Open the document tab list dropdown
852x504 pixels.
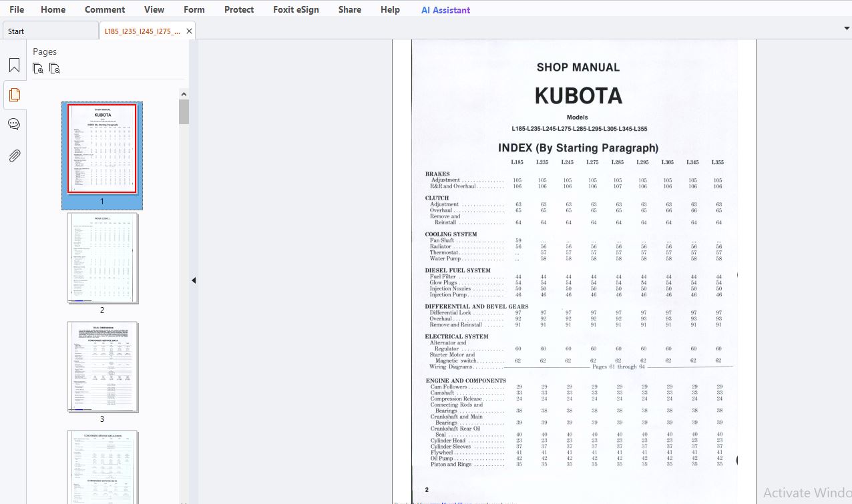click(x=847, y=29)
